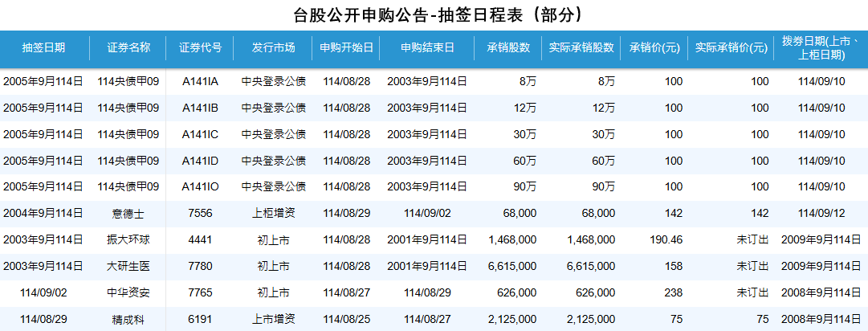Click the underwriting price 158

(674, 267)
